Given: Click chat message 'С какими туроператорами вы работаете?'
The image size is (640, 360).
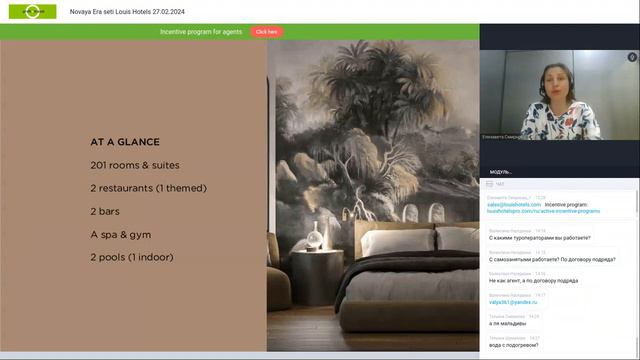Looking at the screenshot, I should [x=540, y=238].
